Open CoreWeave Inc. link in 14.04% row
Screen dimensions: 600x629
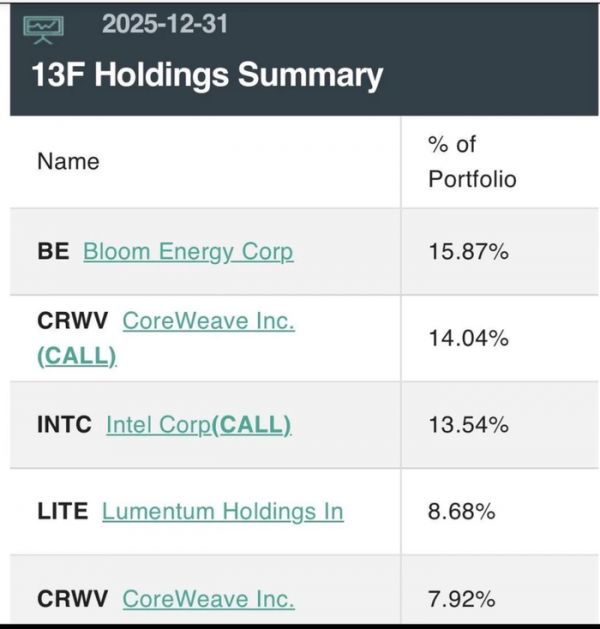pos(208,321)
